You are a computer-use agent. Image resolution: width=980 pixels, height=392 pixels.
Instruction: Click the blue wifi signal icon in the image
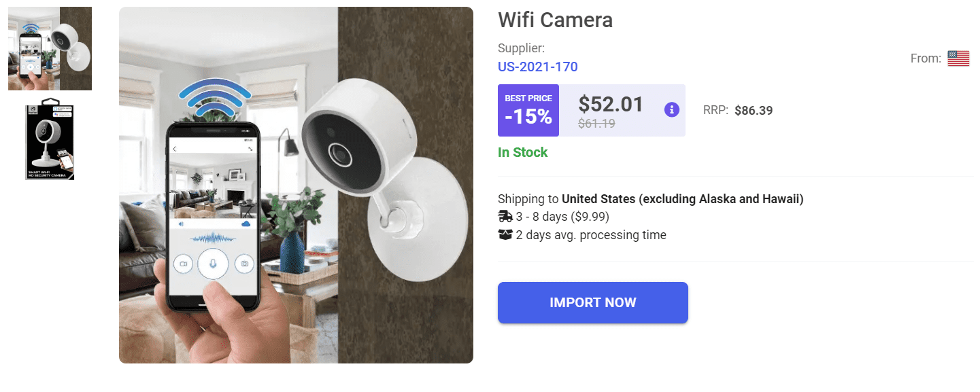(213, 96)
